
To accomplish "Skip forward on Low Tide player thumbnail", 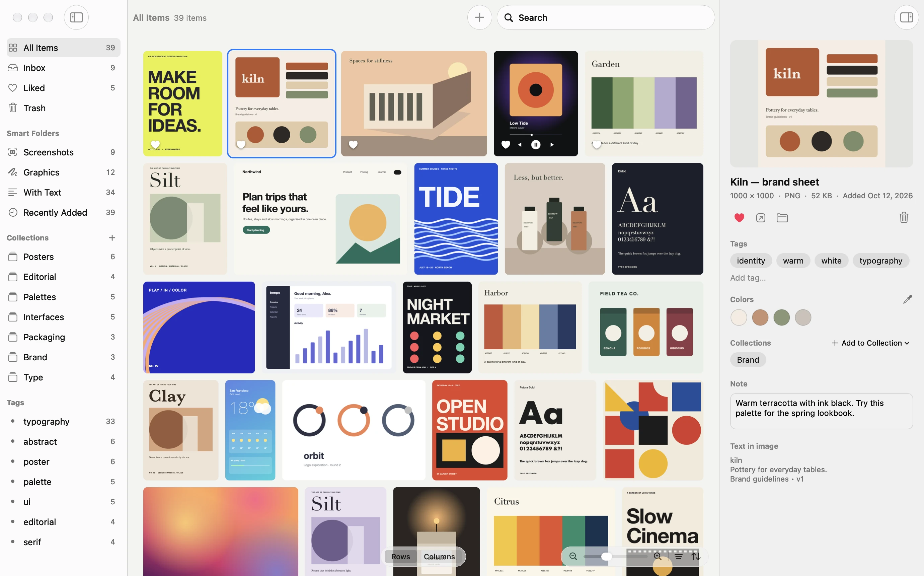I will [x=552, y=145].
